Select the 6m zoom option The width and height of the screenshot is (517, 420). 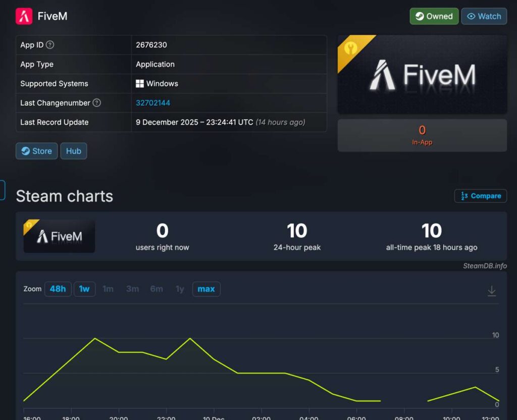click(x=157, y=289)
